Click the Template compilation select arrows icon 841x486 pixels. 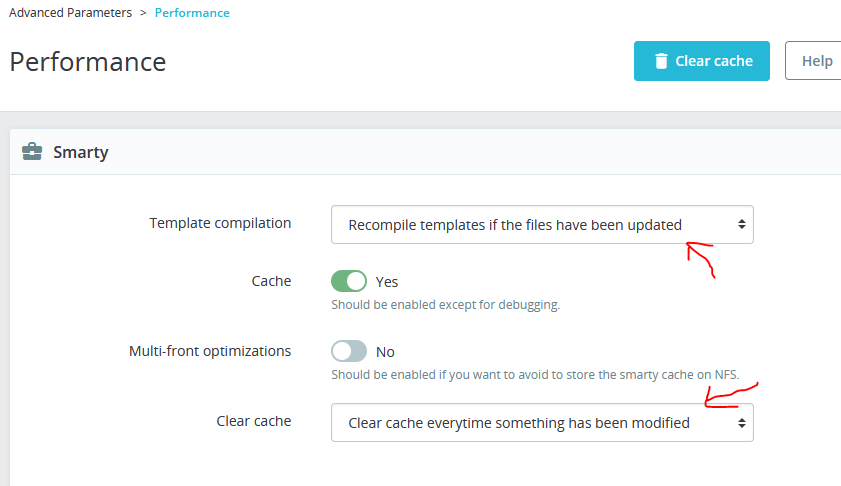(741, 225)
